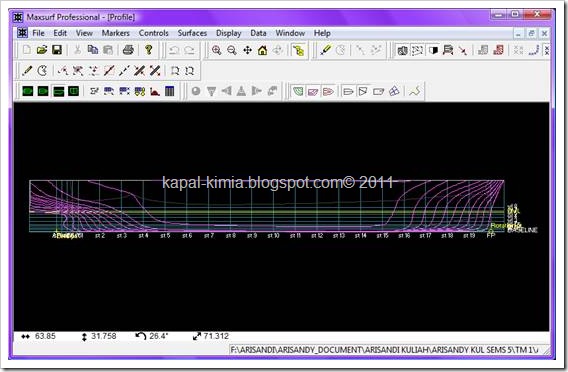Click the dotted net display icon

click(417, 50)
